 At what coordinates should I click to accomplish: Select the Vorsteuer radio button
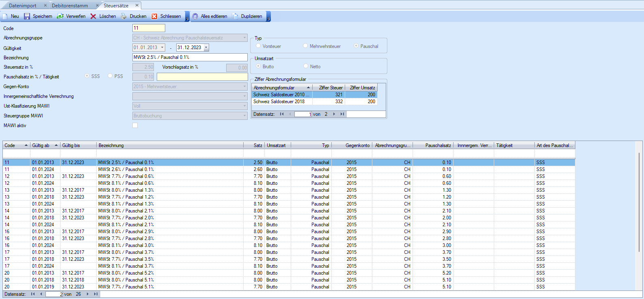(x=258, y=46)
